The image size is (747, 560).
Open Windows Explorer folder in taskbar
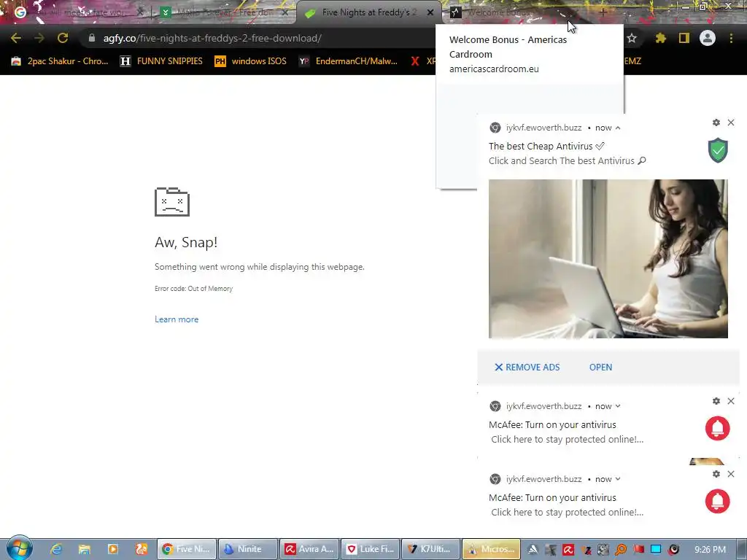point(85,549)
